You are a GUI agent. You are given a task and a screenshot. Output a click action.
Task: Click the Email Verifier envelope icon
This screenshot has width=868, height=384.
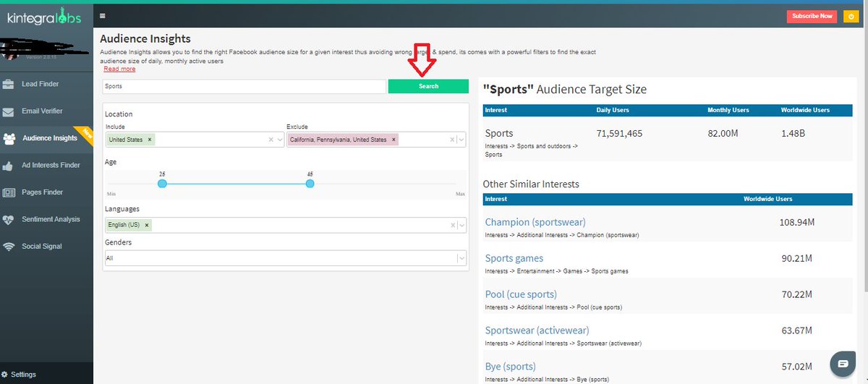click(9, 111)
